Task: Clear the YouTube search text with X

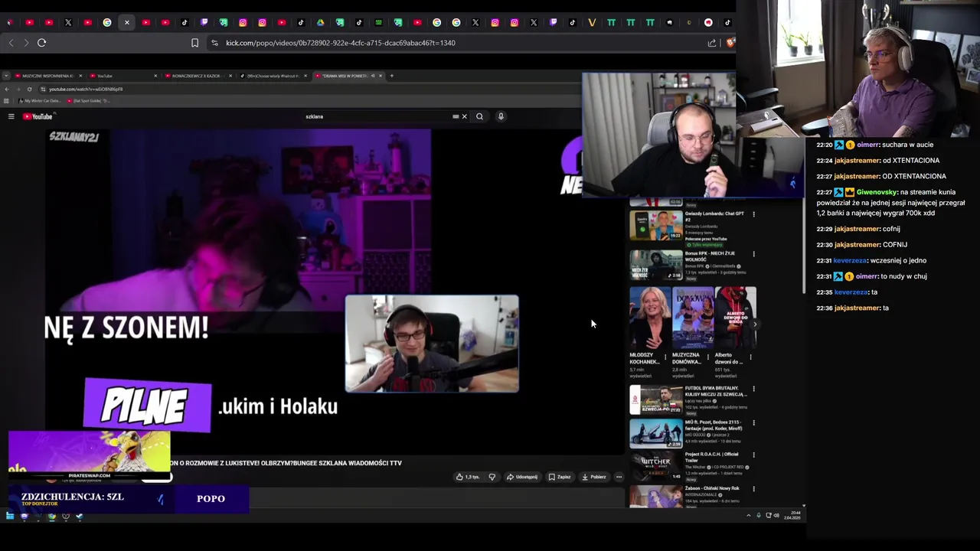Action: coord(464,116)
